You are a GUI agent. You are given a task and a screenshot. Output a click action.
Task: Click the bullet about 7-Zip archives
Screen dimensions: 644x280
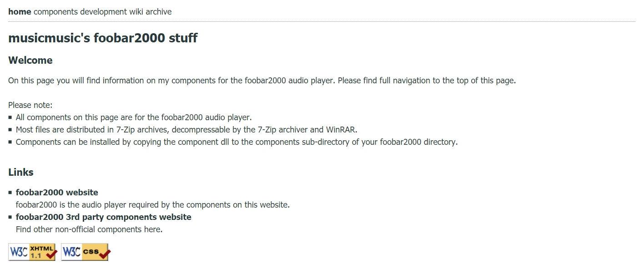tap(186, 129)
